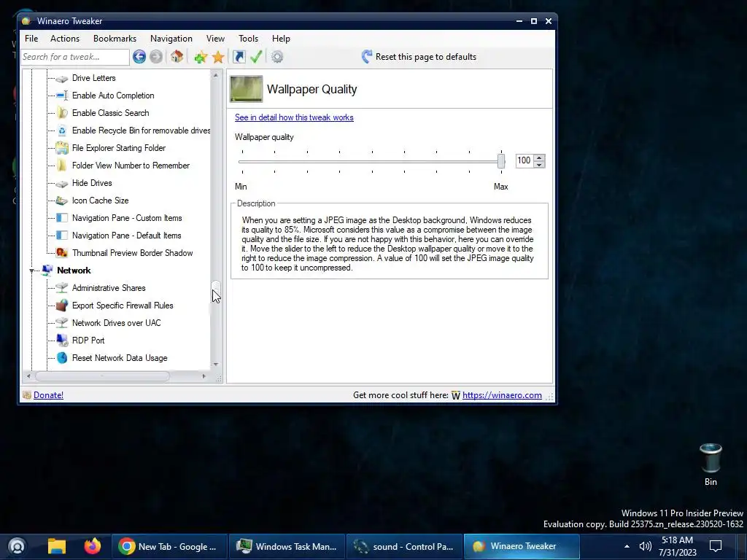Click the tree horizontal scrollbar thumb

[102, 376]
